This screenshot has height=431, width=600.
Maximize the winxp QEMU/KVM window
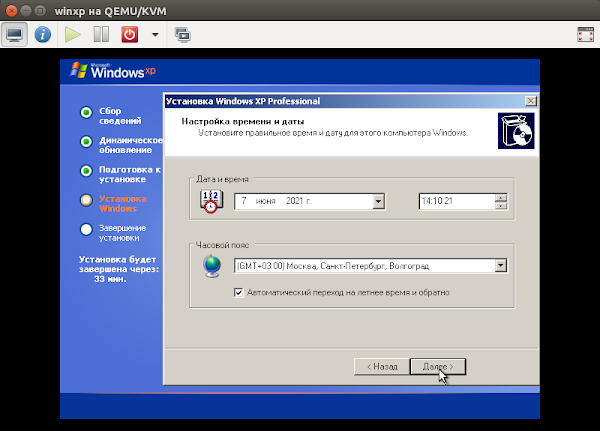pyautogui.click(x=40, y=11)
